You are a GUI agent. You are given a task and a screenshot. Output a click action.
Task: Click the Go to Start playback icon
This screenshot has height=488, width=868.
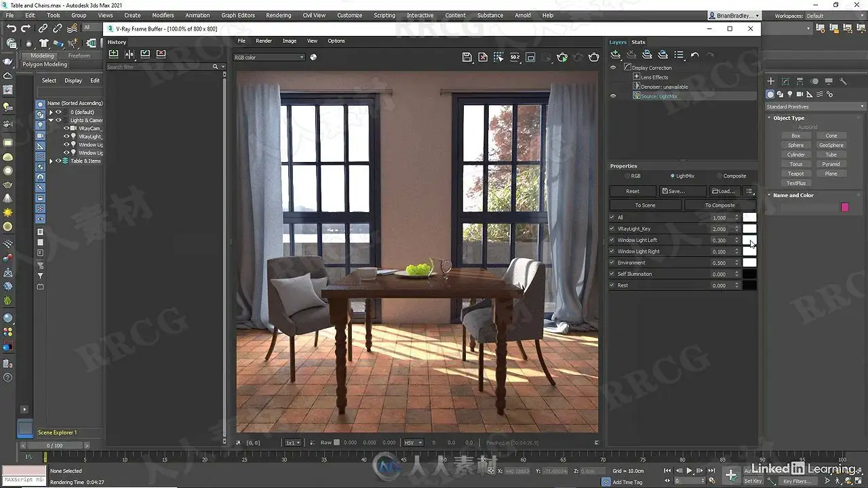(x=667, y=470)
